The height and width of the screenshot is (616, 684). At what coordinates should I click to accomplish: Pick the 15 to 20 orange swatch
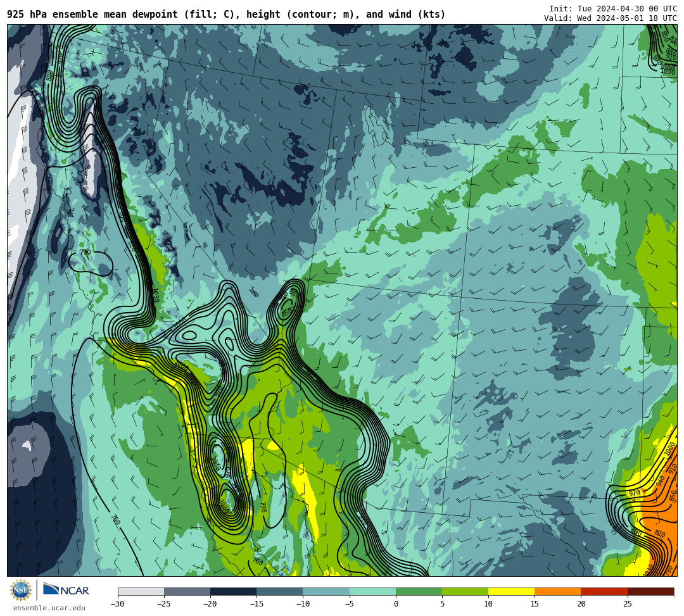pos(558,591)
